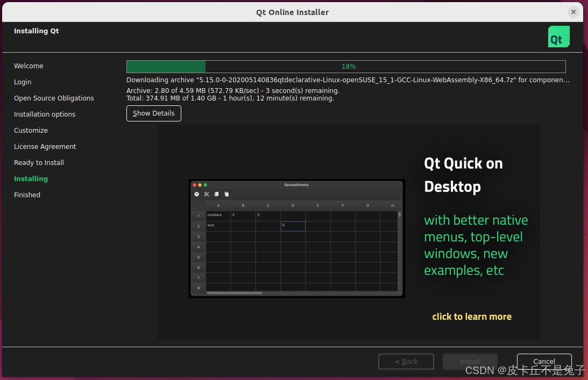This screenshot has width=588, height=380.
Task: Click the horizontal scrollbar in the spreadsheet
Action: 234,293
